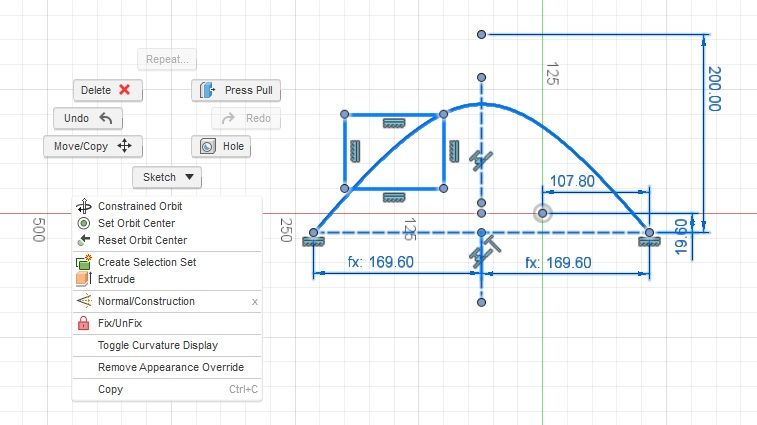The width and height of the screenshot is (757, 425).
Task: Click vertical constraint icon beside rectangle right edge
Action: (454, 151)
